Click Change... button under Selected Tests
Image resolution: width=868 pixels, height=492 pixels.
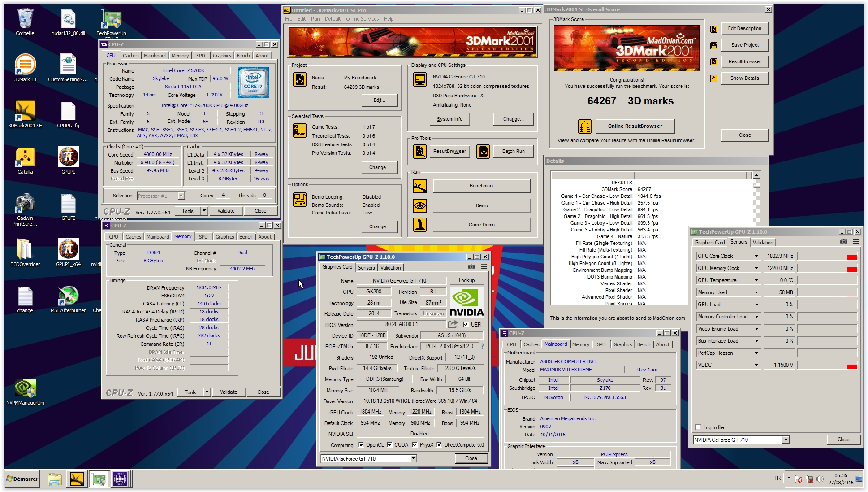point(380,168)
